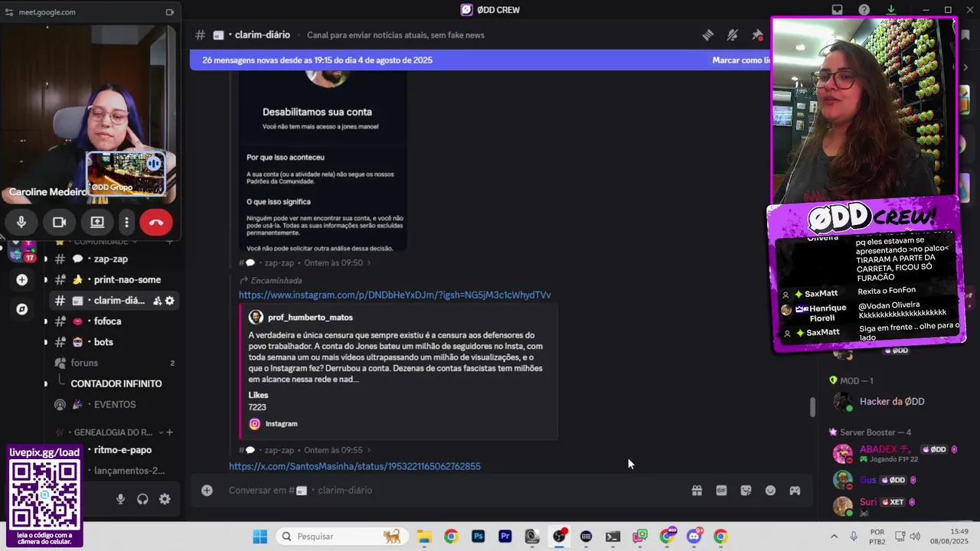
Task: Open Discord inbox icon in title bar
Action: (x=838, y=10)
